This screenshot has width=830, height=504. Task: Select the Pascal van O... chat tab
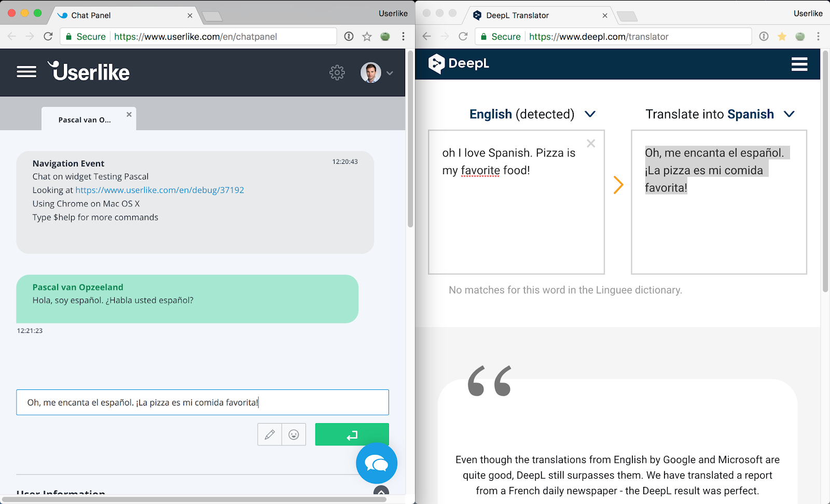[85, 120]
